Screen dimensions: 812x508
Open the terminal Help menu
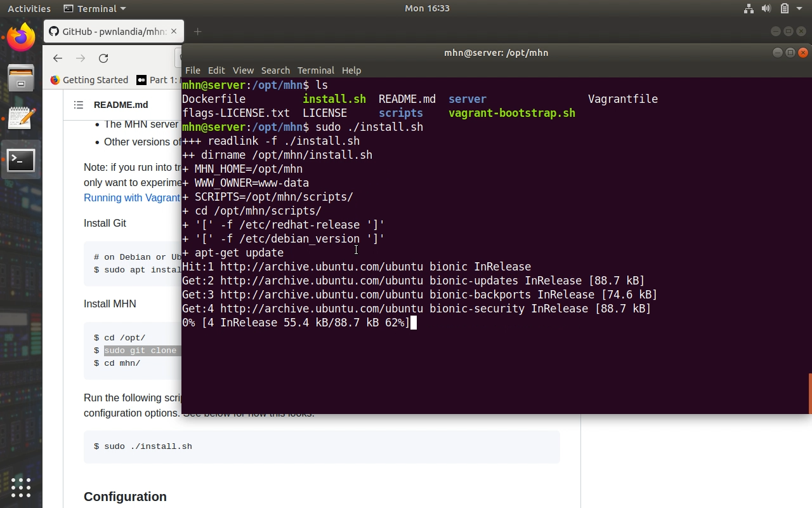[x=351, y=70]
